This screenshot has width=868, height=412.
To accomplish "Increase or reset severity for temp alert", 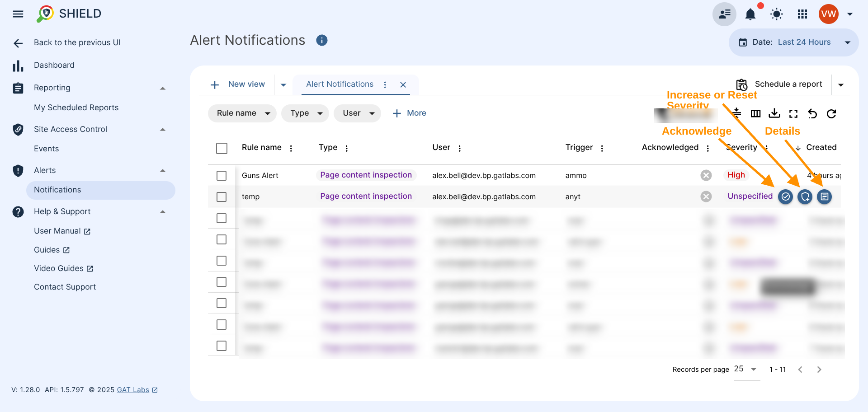I will click(x=805, y=197).
